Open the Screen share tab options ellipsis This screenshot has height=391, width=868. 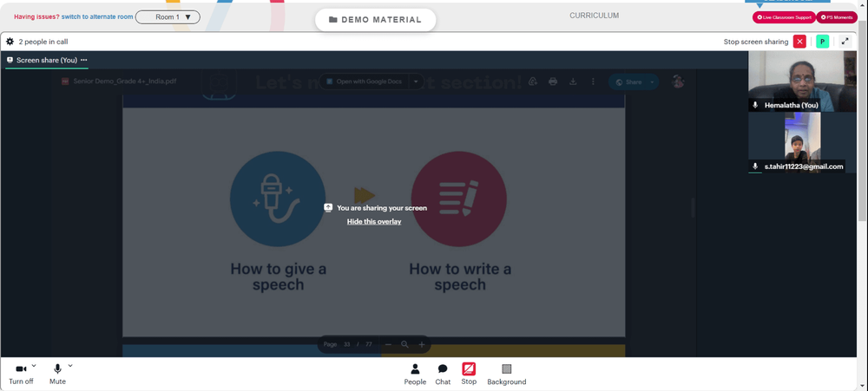pyautogui.click(x=83, y=60)
